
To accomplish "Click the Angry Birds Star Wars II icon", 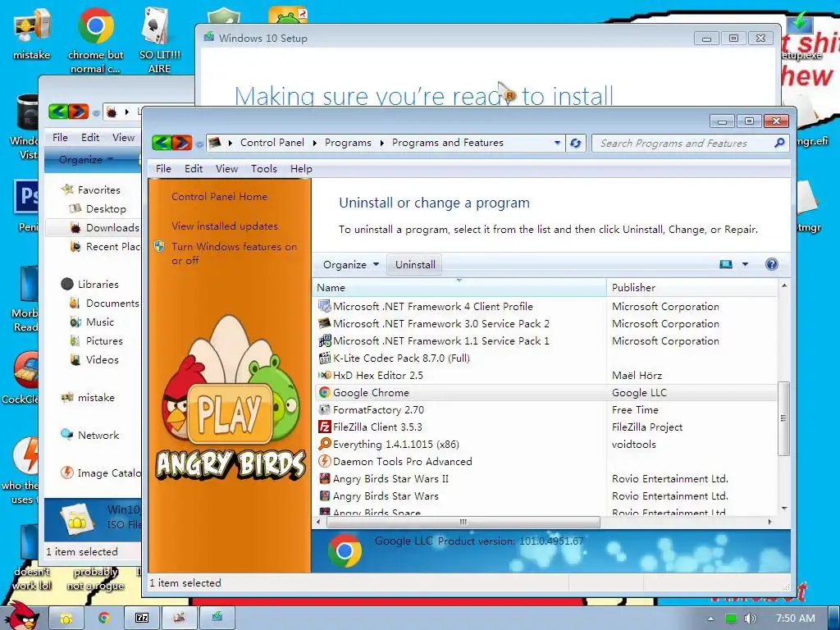I will point(324,478).
